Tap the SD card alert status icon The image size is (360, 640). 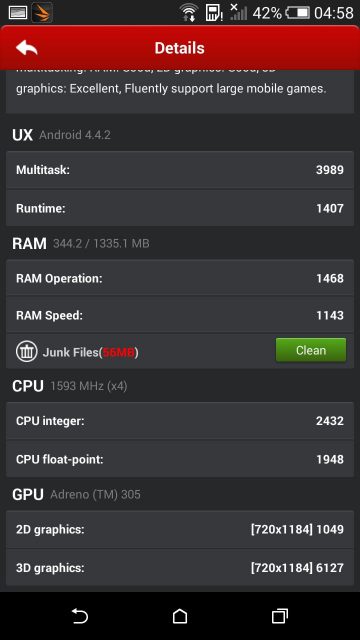tap(213, 13)
